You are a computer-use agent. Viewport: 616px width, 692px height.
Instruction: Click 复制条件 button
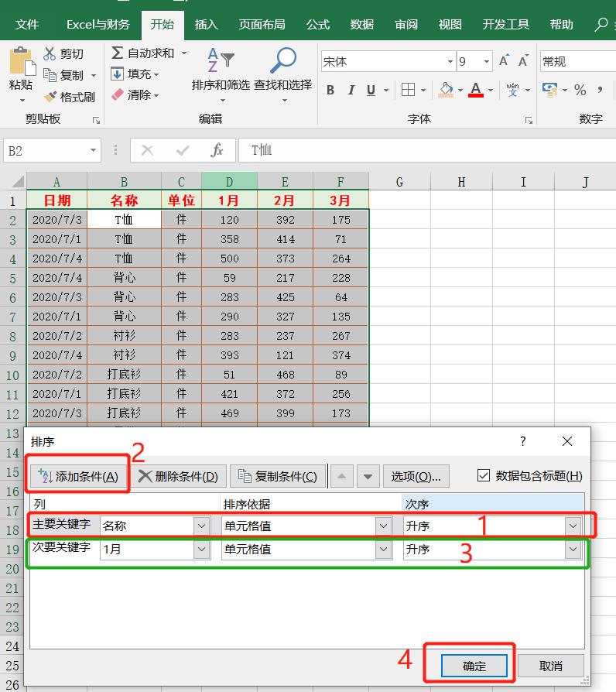click(279, 476)
